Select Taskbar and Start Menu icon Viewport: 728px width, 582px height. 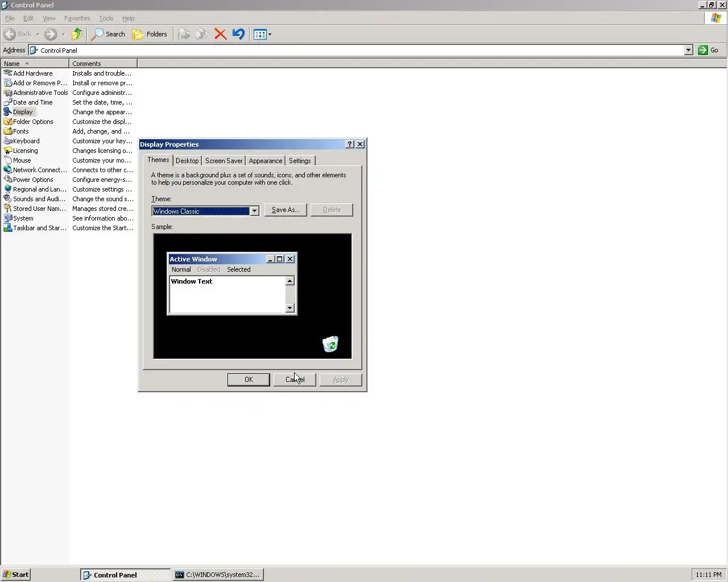pyautogui.click(x=8, y=228)
